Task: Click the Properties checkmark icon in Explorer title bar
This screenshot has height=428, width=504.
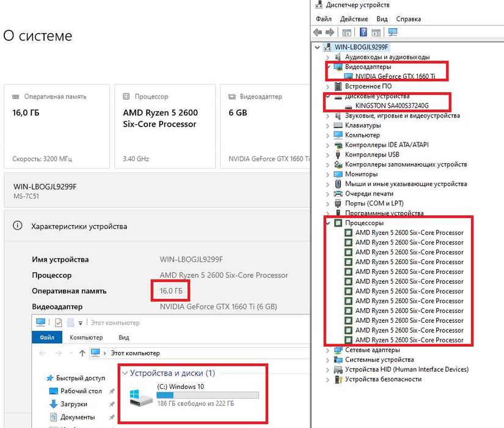Action: [59, 322]
